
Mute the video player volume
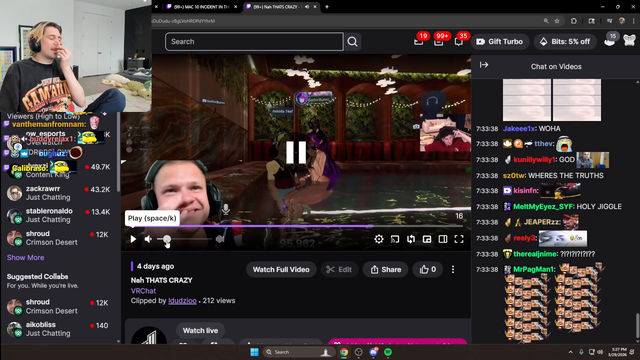coord(148,239)
